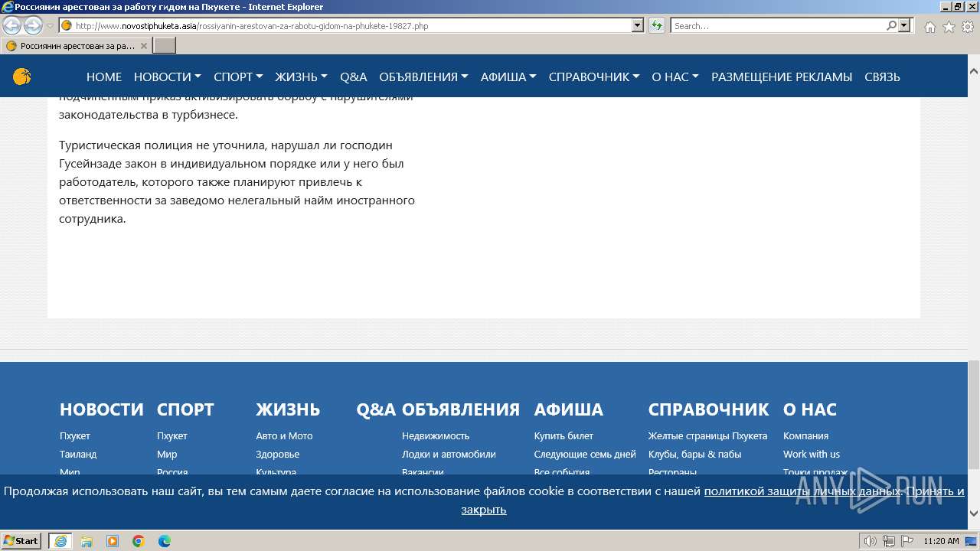Click the orange site logo in navbar

click(x=22, y=77)
